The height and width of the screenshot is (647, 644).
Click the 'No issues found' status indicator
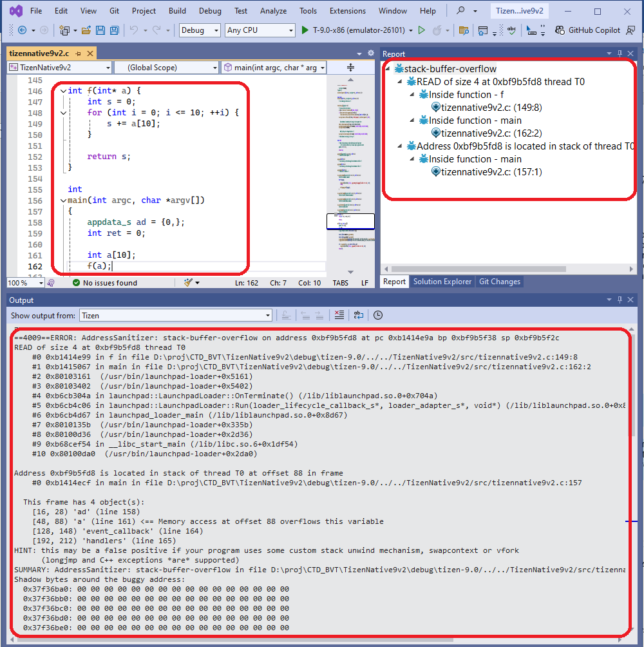pyautogui.click(x=104, y=283)
